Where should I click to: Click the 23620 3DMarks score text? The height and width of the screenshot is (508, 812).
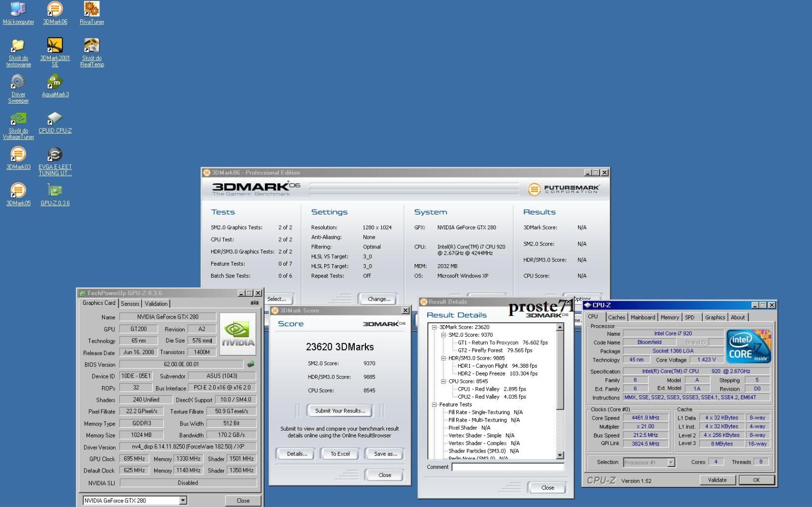pos(340,347)
